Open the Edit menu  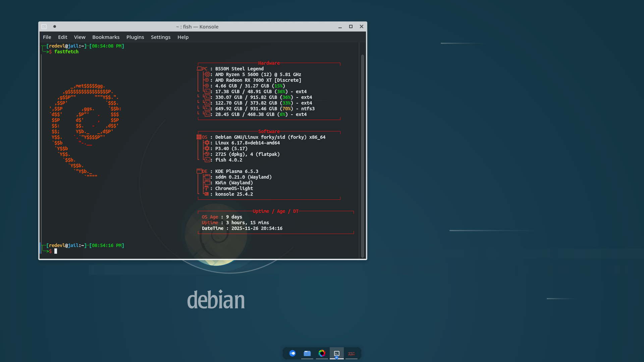(x=62, y=37)
